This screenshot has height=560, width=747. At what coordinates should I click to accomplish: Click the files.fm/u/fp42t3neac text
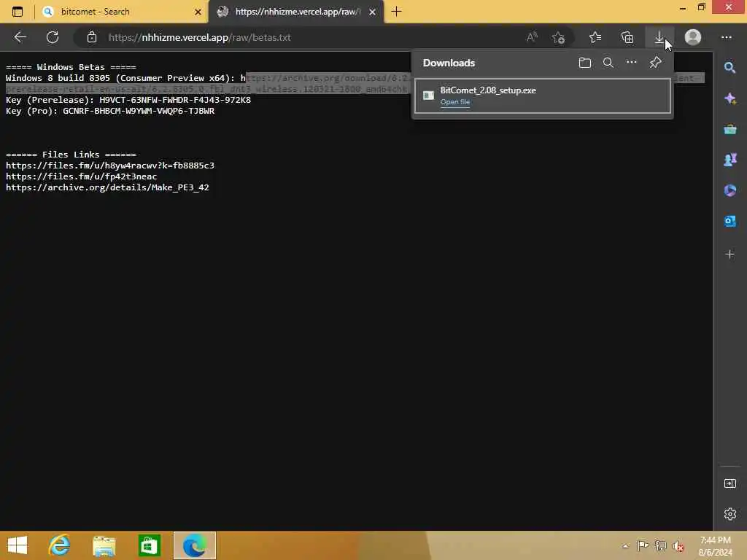(82, 176)
